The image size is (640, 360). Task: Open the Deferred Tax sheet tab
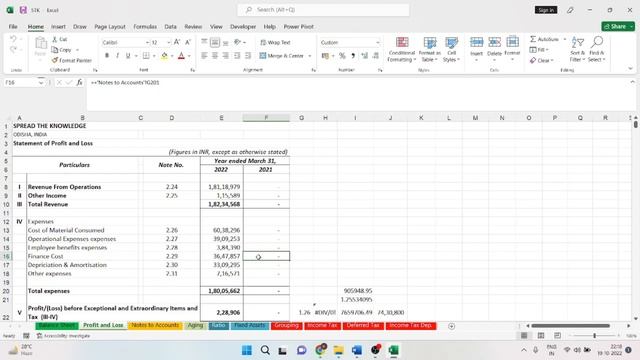pos(363,325)
